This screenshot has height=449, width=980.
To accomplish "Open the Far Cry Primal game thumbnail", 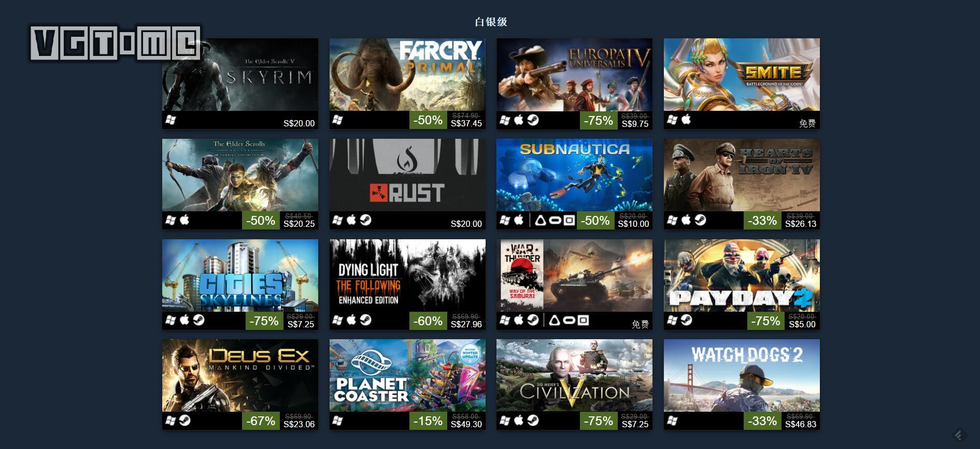I will [407, 75].
